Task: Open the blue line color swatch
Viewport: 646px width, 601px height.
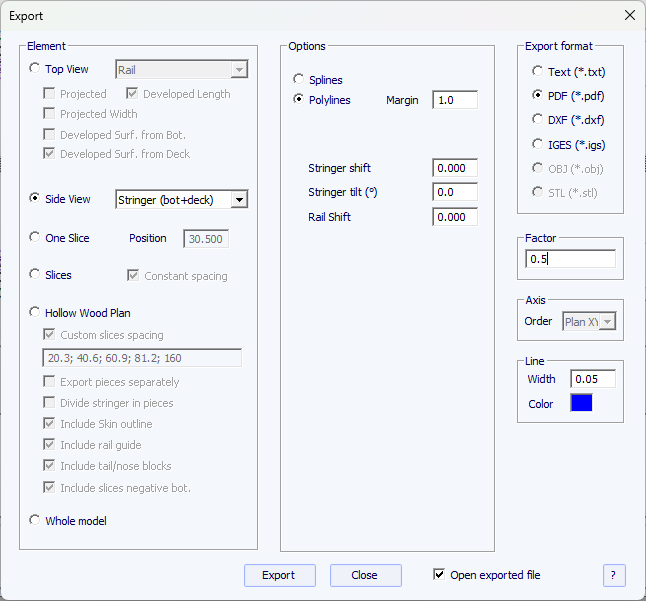Action: [x=581, y=403]
